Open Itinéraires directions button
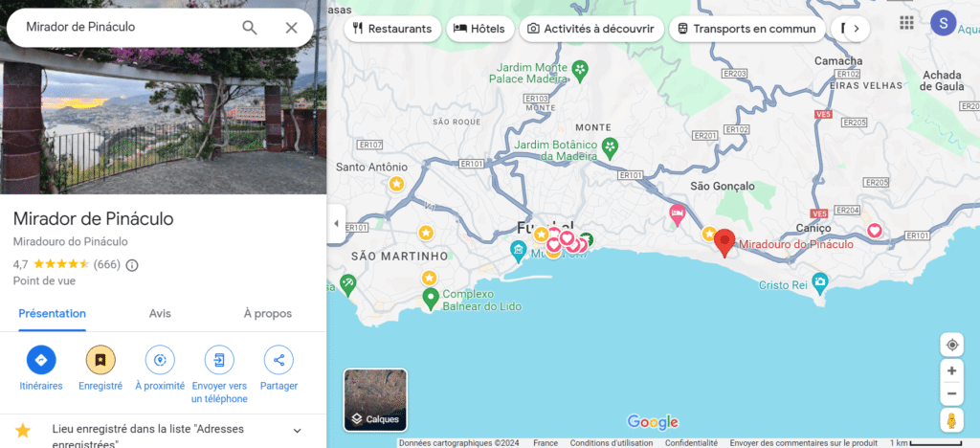The height and width of the screenshot is (448, 980). (41, 360)
